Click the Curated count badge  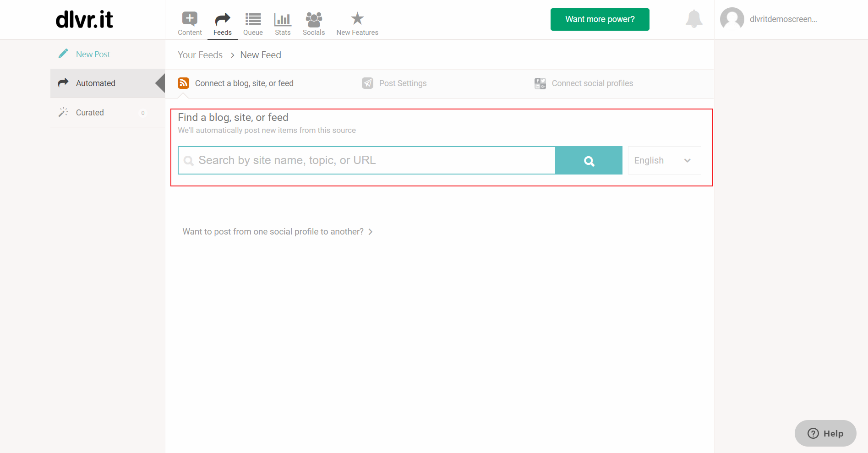(x=143, y=113)
